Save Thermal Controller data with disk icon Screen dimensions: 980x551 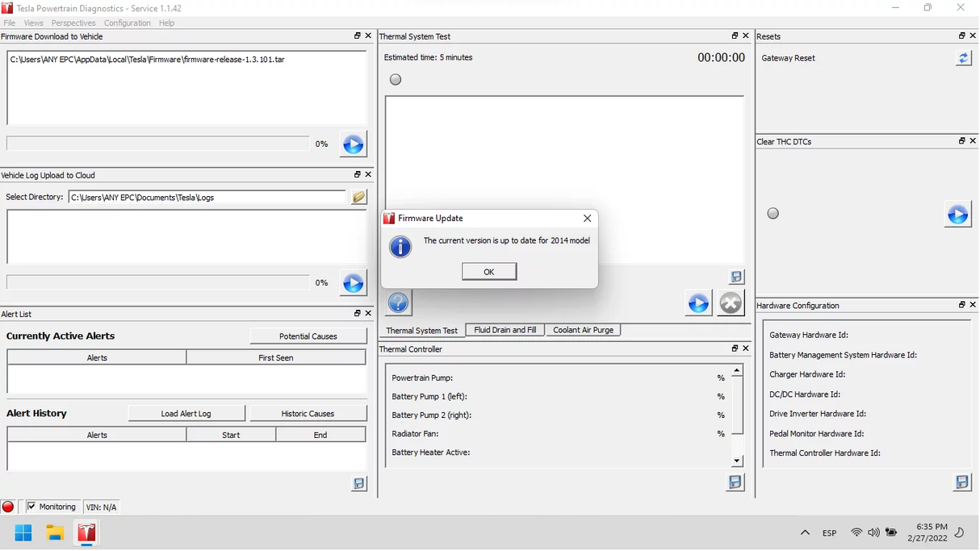(735, 482)
